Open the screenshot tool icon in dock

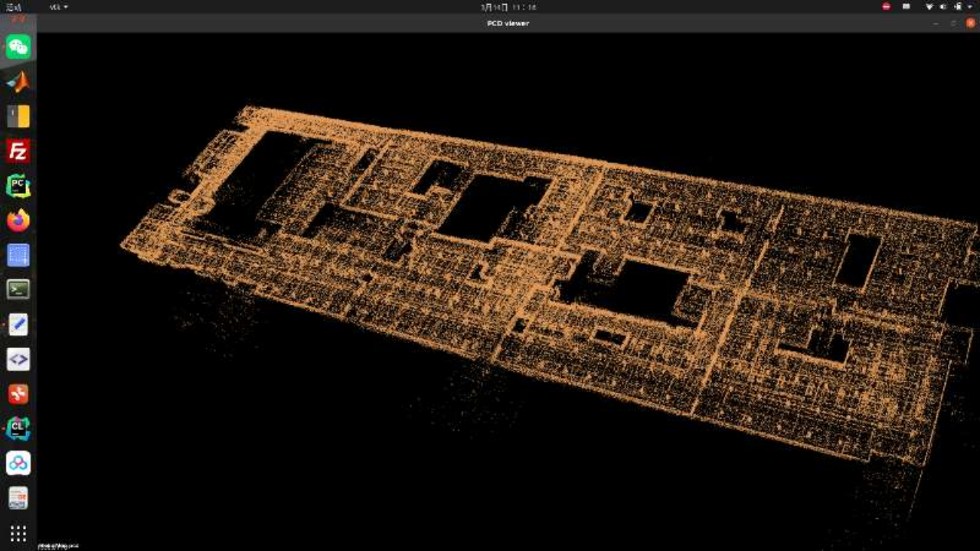pos(18,255)
